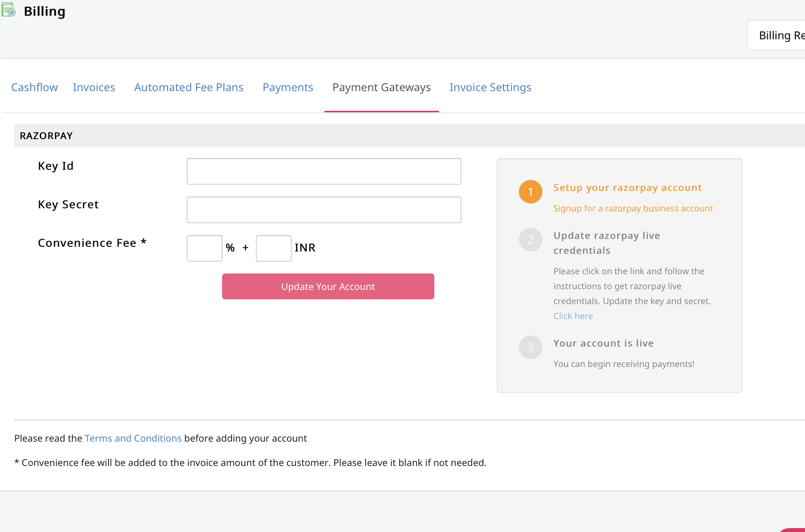
Task: Click 'You can begin receiving payments!' text
Action: pos(624,364)
